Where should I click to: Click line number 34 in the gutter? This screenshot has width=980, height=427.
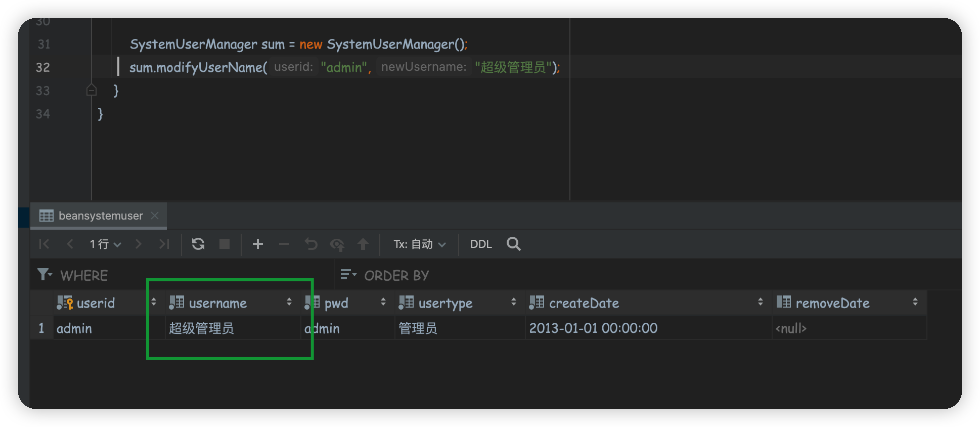point(43,114)
